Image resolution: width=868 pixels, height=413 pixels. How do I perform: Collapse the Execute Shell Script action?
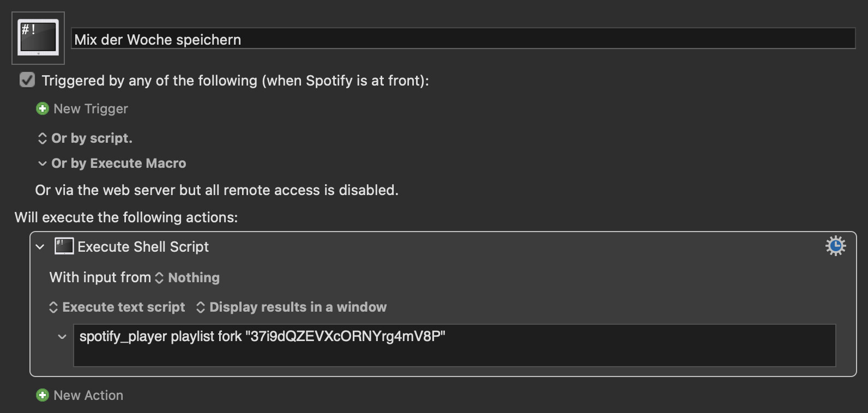click(40, 247)
